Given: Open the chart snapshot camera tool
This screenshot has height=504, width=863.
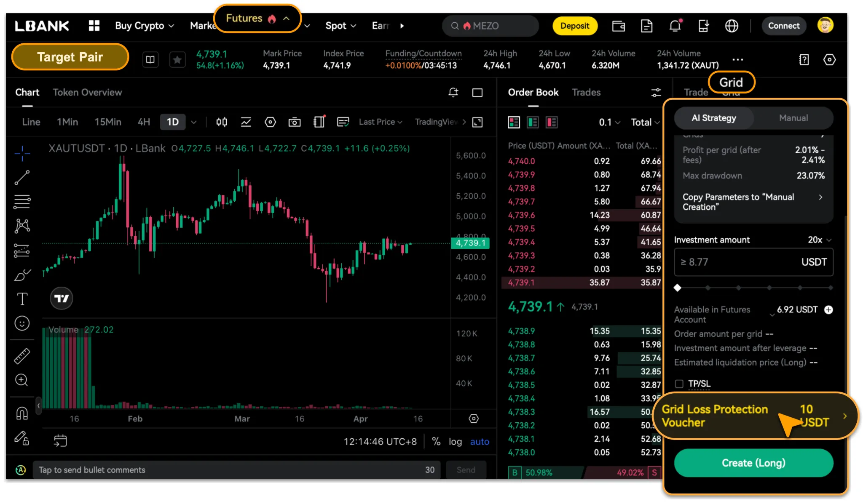Looking at the screenshot, I should pyautogui.click(x=294, y=122).
